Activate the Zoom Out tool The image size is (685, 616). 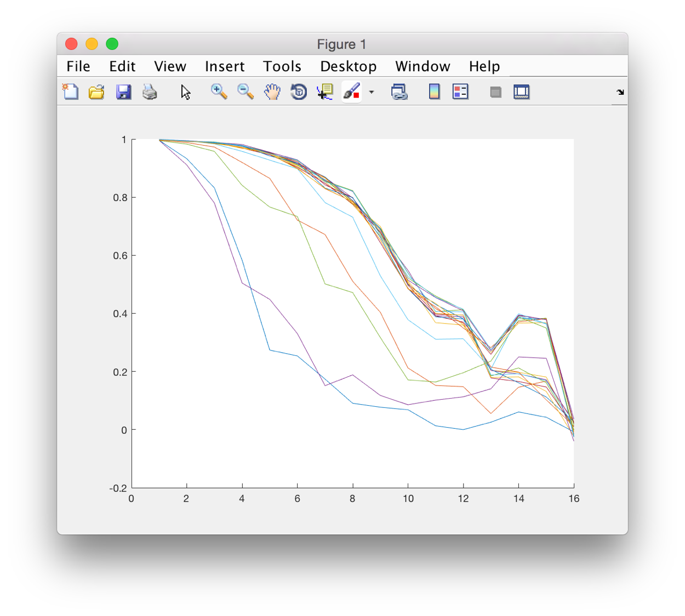[246, 91]
